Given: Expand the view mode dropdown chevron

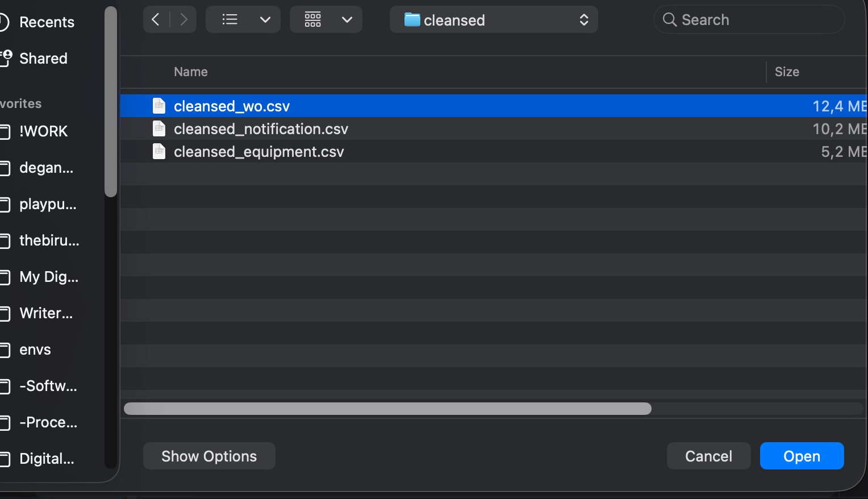Looking at the screenshot, I should [x=265, y=20].
